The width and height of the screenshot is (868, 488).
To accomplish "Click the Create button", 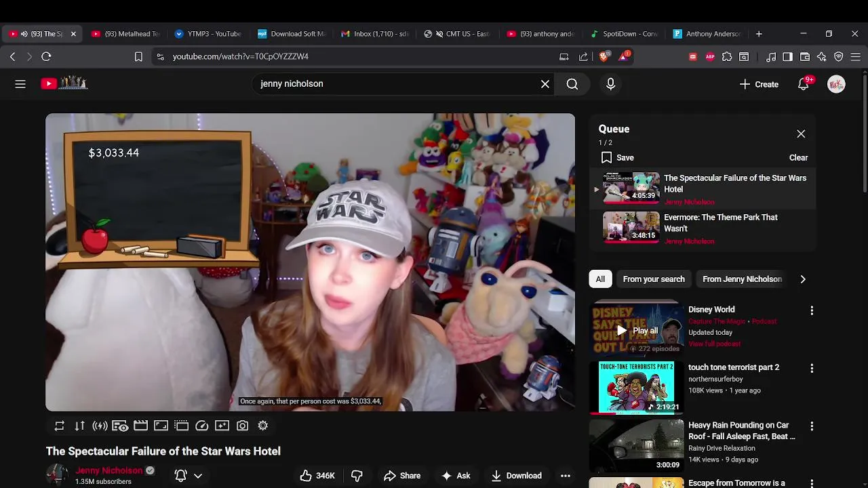I will tap(759, 84).
